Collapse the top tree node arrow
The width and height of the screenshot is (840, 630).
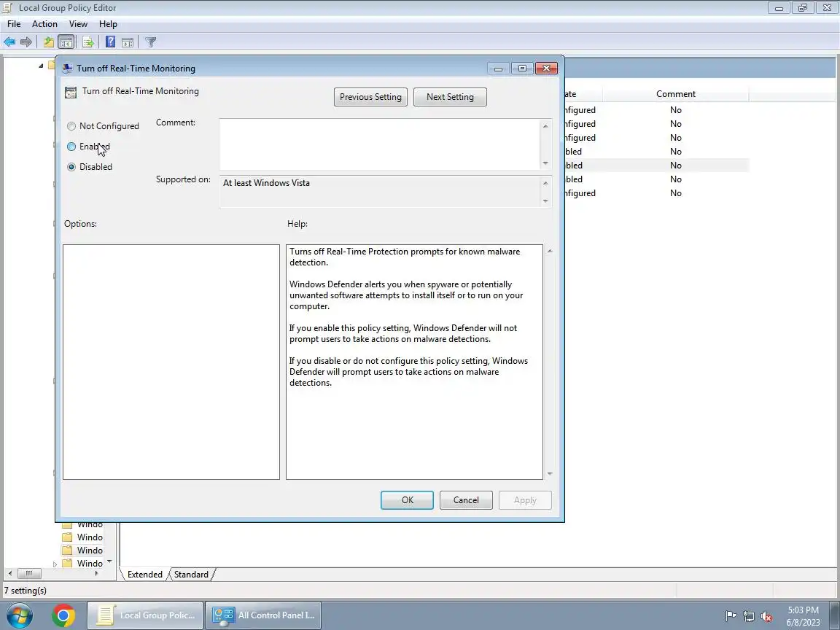tap(41, 66)
